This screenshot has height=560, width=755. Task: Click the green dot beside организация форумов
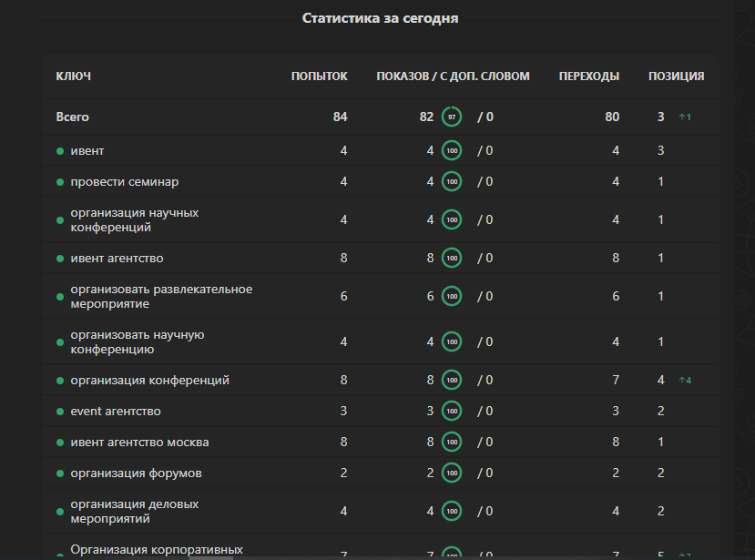(60, 473)
